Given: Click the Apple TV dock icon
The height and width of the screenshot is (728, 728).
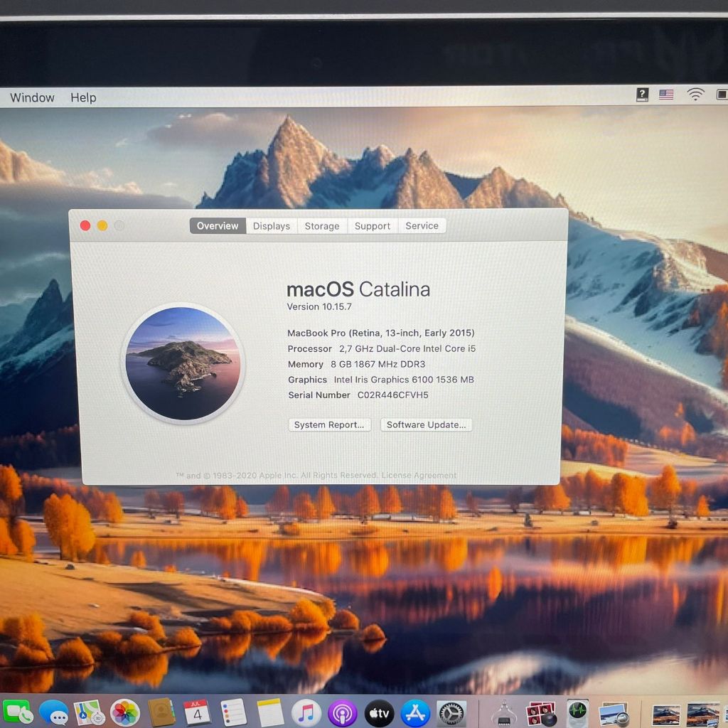Looking at the screenshot, I should pos(379,712).
